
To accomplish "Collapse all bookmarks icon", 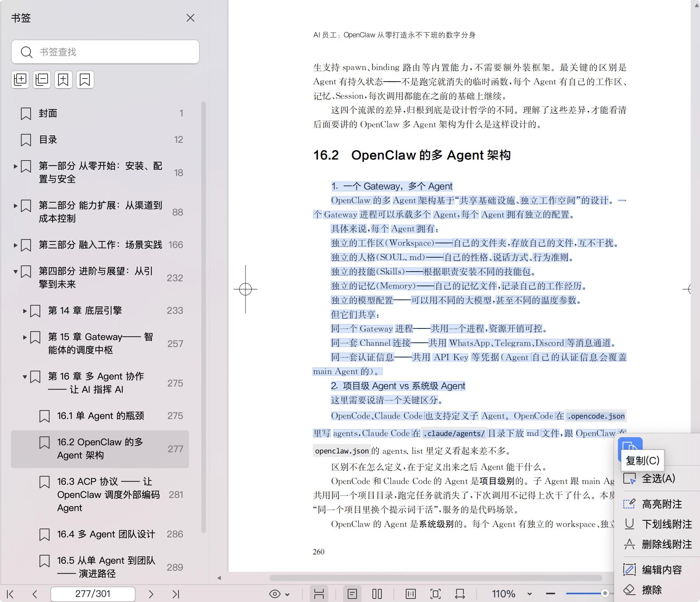I will [x=42, y=80].
